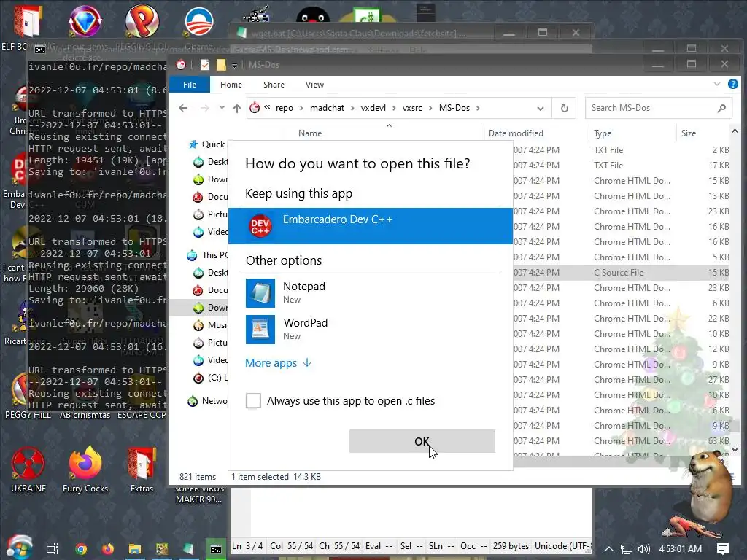Sort by Size column header
The height and width of the screenshot is (560, 747).
click(689, 133)
